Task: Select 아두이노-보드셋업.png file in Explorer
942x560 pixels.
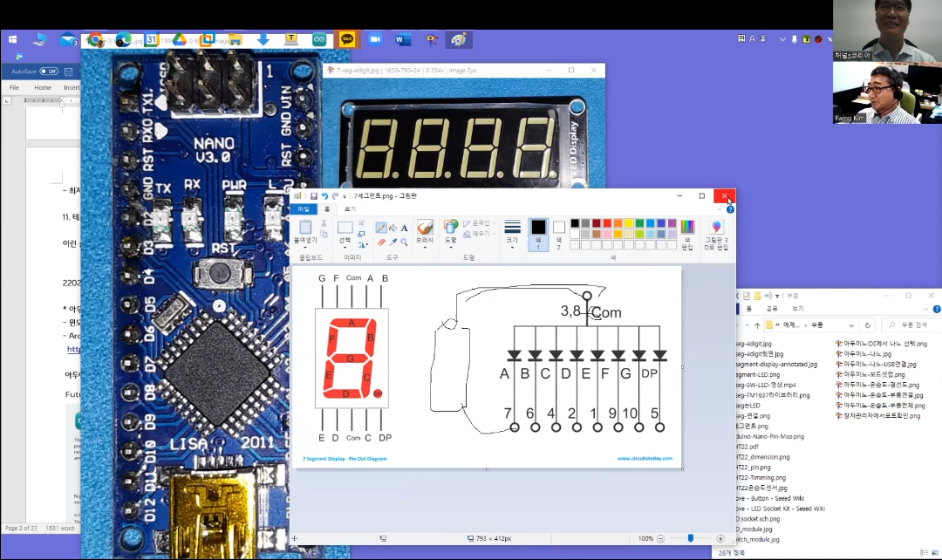Action: 870,374
